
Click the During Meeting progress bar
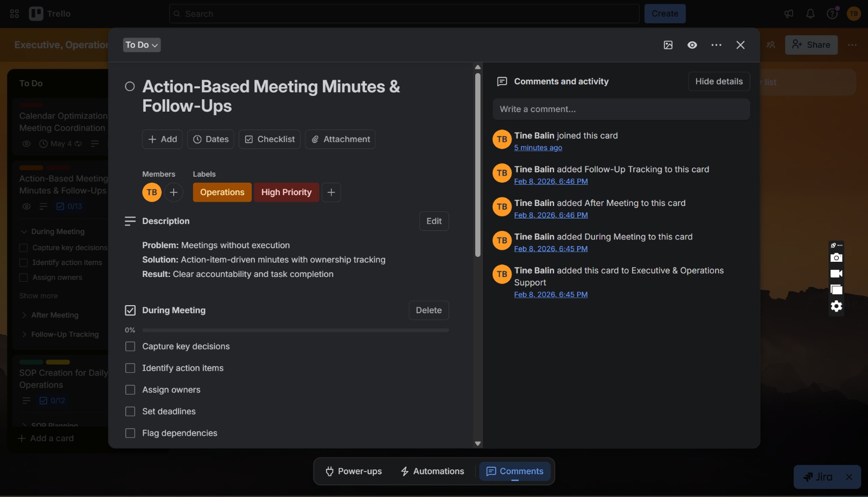pyautogui.click(x=296, y=330)
